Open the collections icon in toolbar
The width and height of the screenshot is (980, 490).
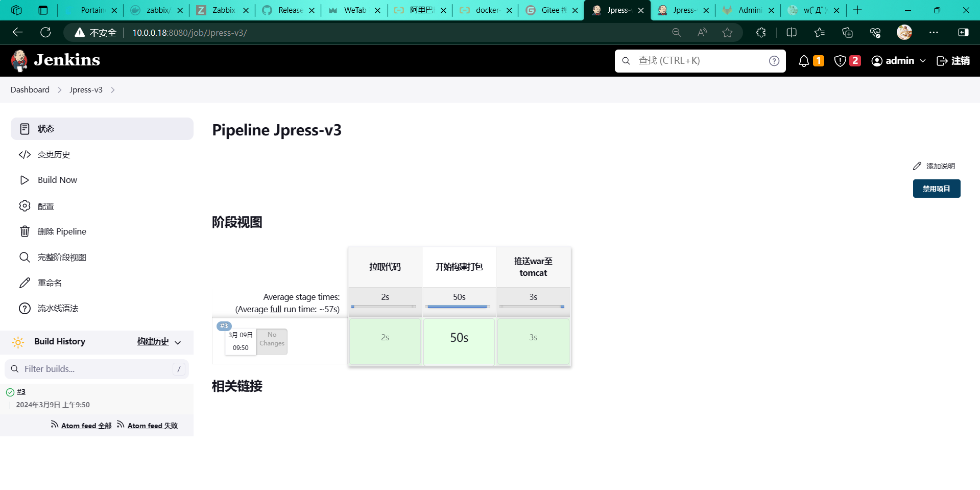(848, 33)
